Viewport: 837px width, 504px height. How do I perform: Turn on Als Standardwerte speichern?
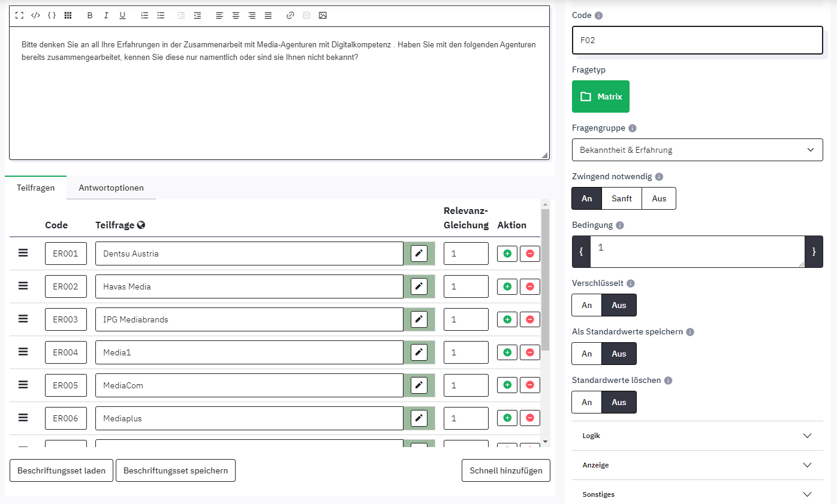(x=586, y=354)
